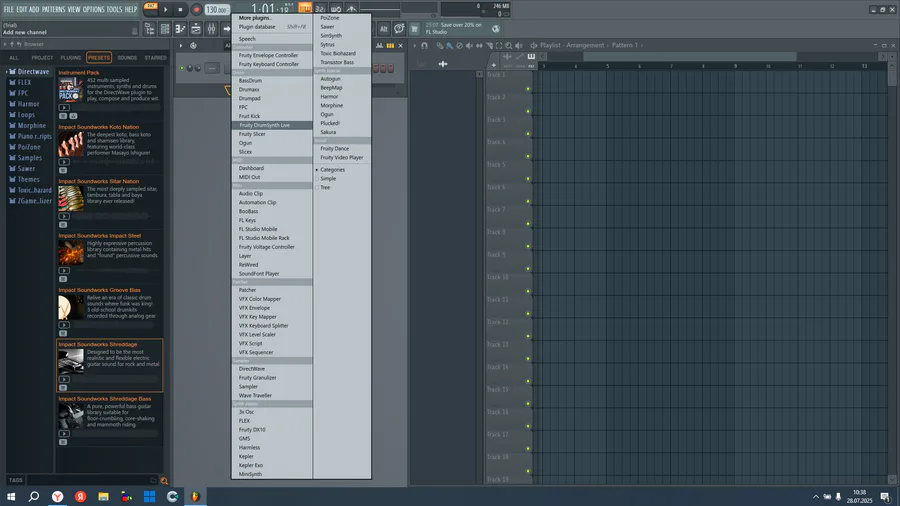Image resolution: width=900 pixels, height=506 pixels.
Task: Collapse the Browser panel arrow
Action: pyautogui.click(x=5, y=44)
